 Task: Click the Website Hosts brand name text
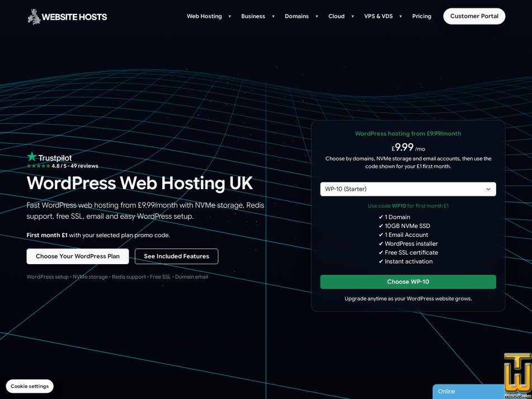coord(74,17)
